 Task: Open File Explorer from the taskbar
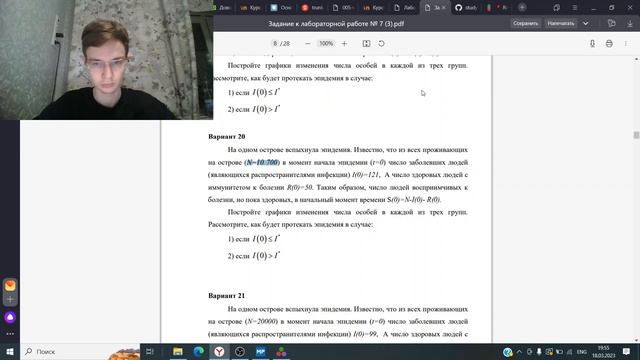point(178,351)
